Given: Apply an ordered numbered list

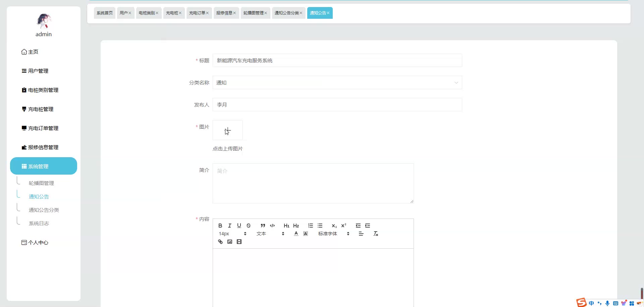Looking at the screenshot, I should [311, 226].
